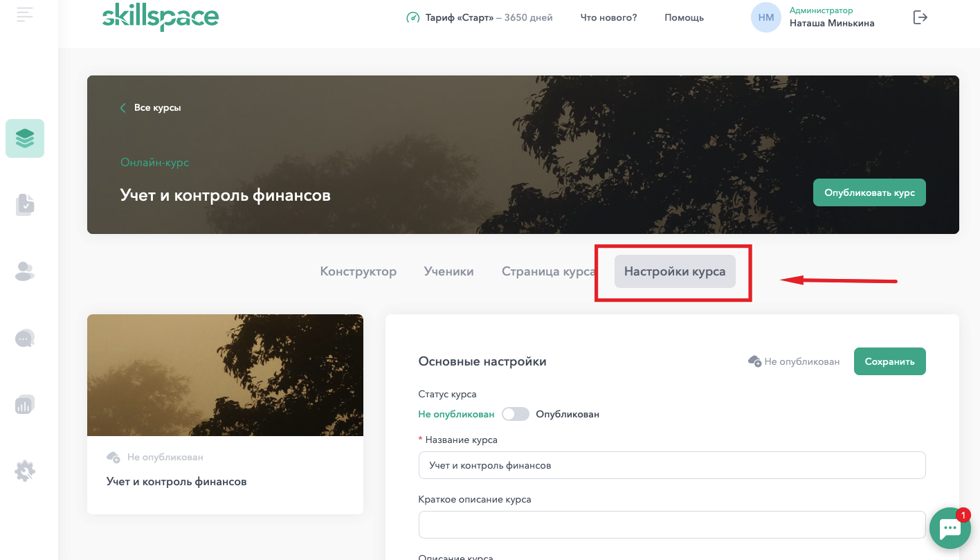Open the support chat bubble widget
Screen dimensions: 980x560
950,528
